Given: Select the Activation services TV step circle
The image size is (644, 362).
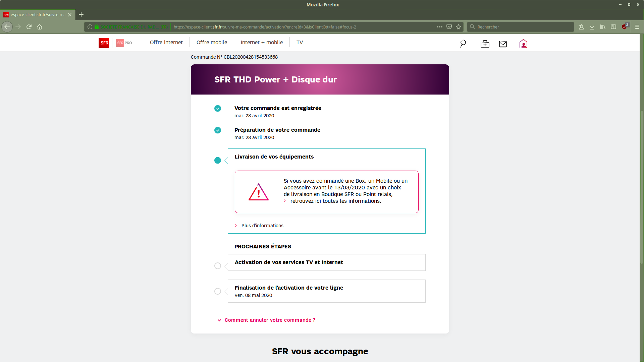Looking at the screenshot, I should (218, 266).
